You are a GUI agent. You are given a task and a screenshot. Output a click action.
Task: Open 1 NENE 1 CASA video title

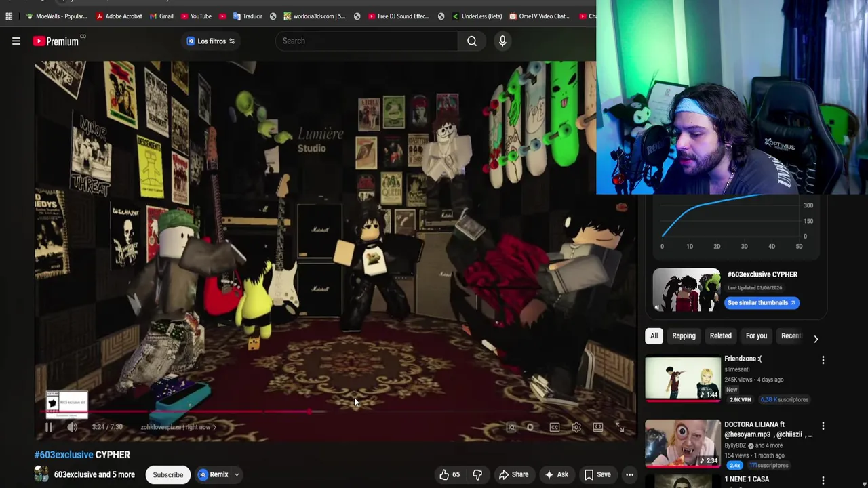tap(747, 479)
